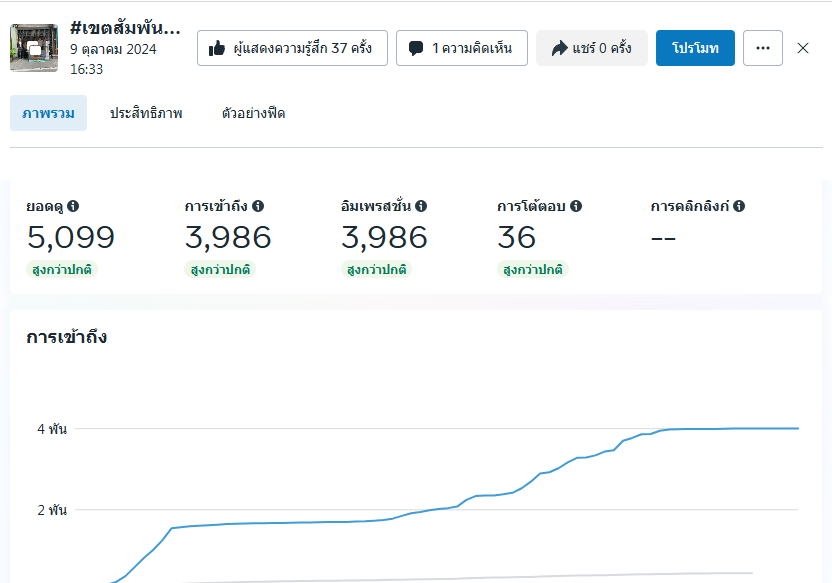Click the ยอดดู value 5,099
The height and width of the screenshot is (583, 832).
pos(70,238)
